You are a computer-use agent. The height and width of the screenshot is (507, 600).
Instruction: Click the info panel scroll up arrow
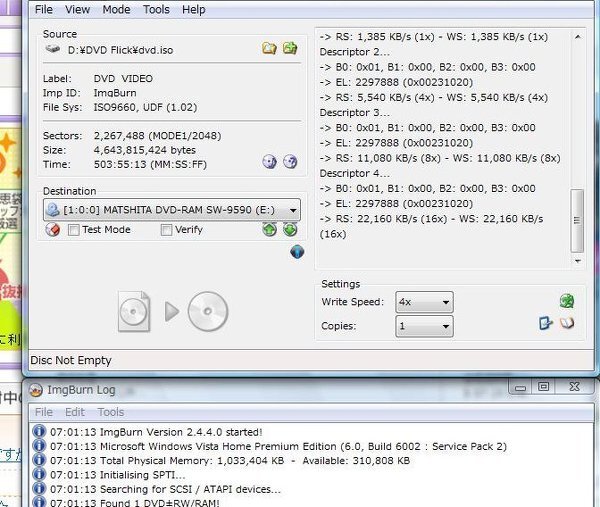click(577, 37)
